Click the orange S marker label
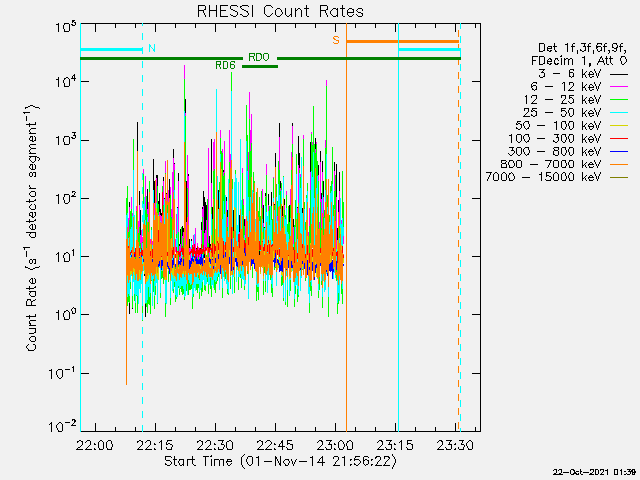This screenshot has height=480, width=640. click(x=336, y=40)
